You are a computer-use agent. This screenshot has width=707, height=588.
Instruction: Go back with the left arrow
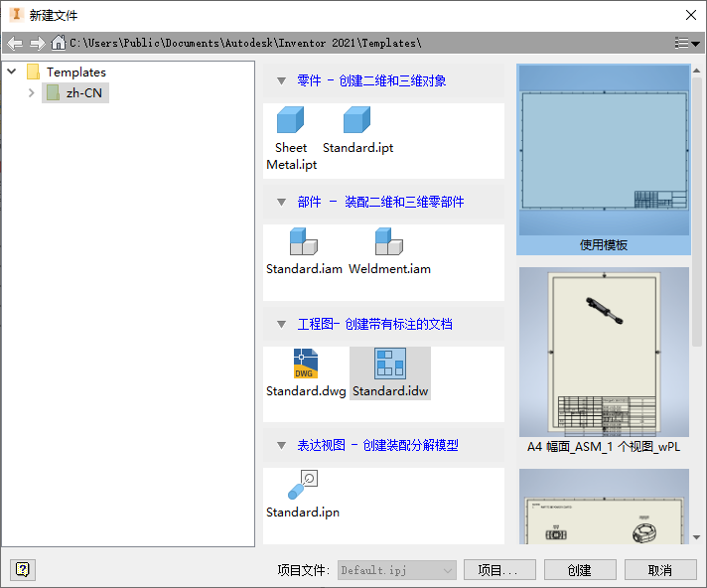[x=15, y=43]
